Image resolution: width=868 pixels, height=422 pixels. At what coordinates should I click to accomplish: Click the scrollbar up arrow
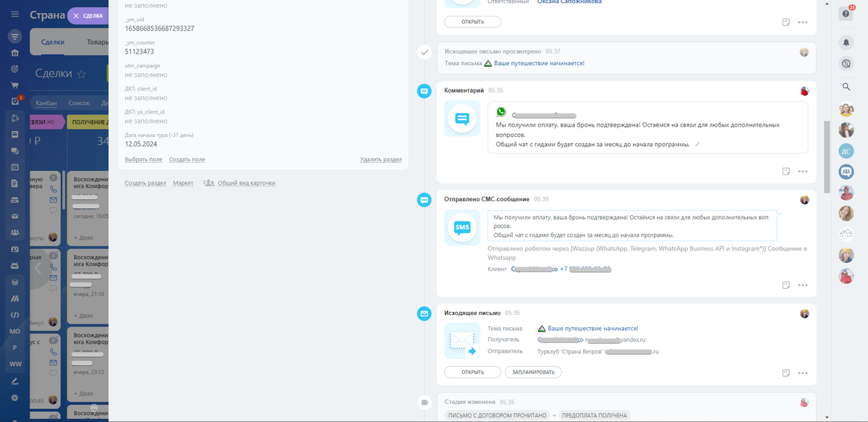click(826, 4)
